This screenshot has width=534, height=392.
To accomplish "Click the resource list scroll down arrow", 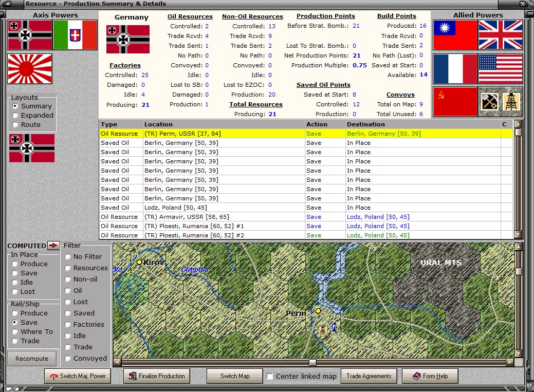I will pos(518,235).
